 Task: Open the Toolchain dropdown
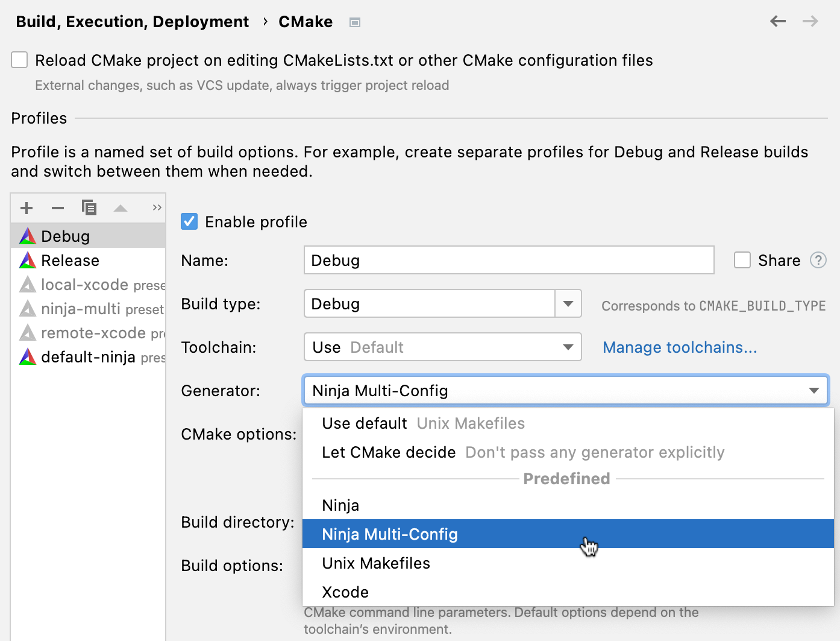tap(443, 347)
